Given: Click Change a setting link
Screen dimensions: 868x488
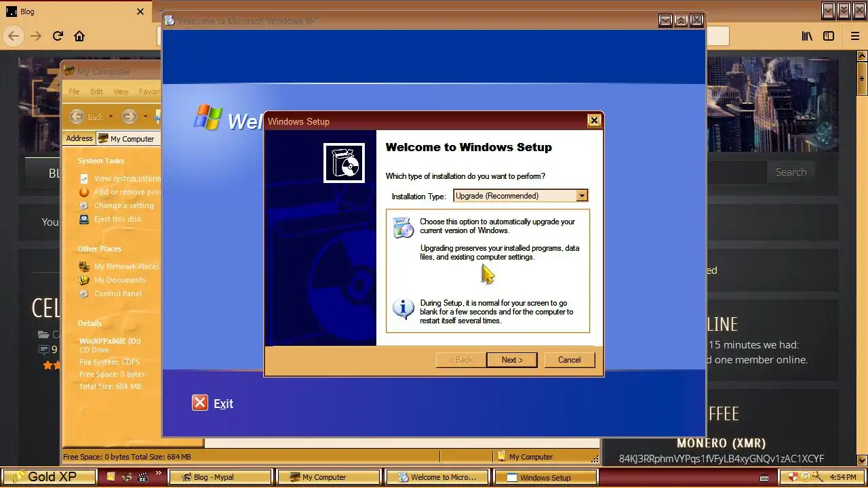Looking at the screenshot, I should (x=124, y=205).
